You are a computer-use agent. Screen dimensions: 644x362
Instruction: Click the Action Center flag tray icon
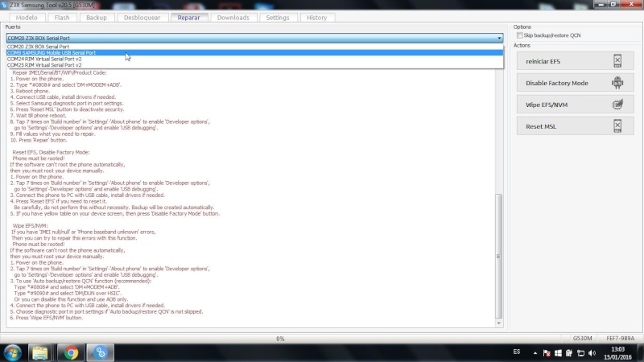(x=547, y=353)
